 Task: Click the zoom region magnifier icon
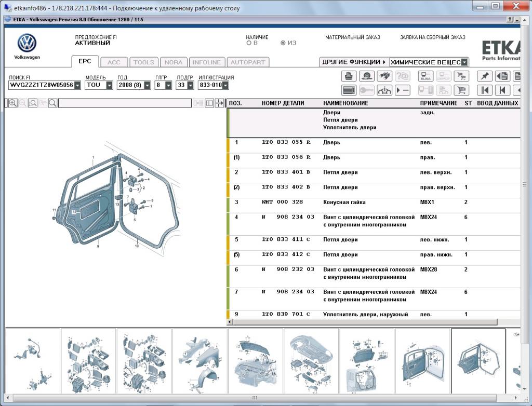tap(33, 103)
